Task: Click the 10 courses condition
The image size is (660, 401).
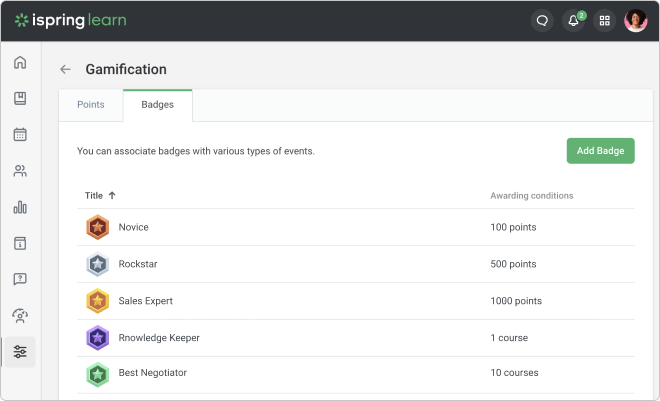Action: pyautogui.click(x=514, y=373)
